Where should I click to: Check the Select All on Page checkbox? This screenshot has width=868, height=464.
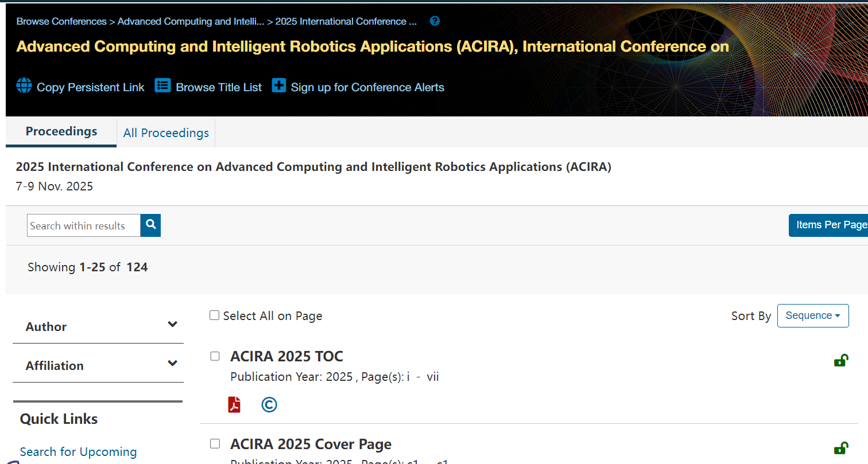pos(215,315)
